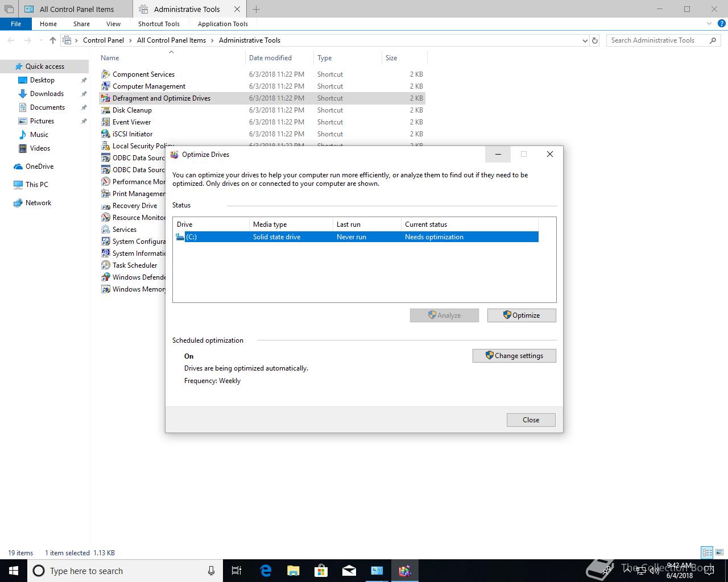Open the Disk Cleanup shortcut icon
The image size is (728, 582).
tap(105, 110)
